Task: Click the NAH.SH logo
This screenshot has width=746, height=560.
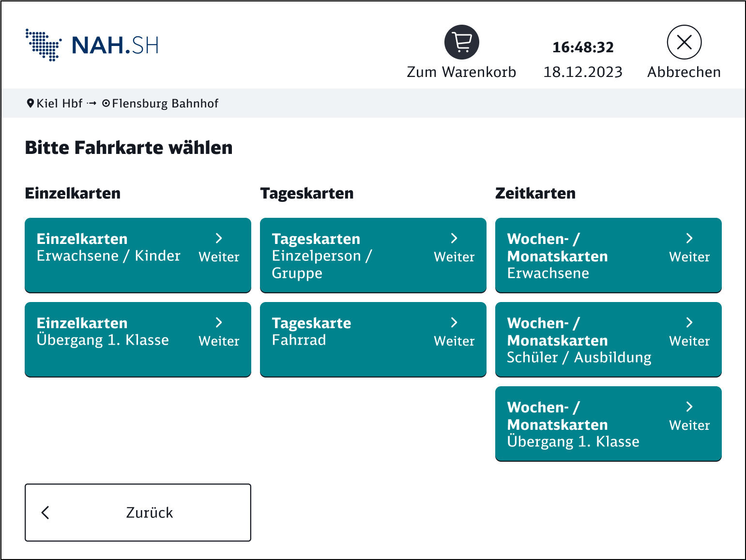Action: coord(91,45)
